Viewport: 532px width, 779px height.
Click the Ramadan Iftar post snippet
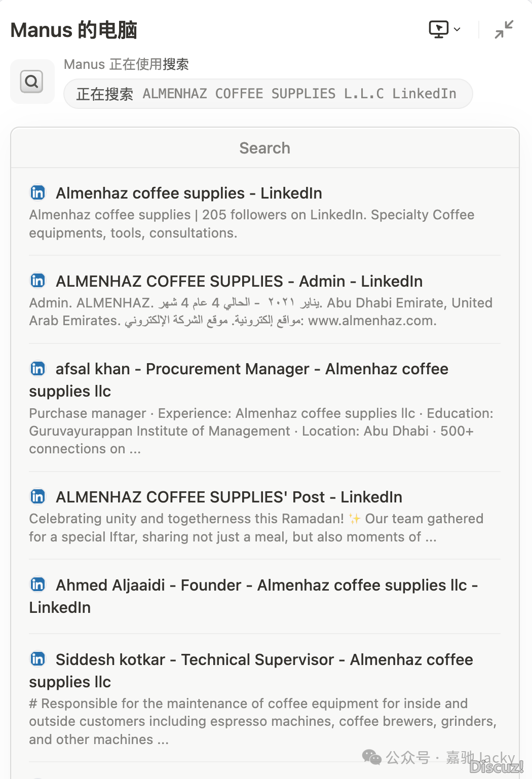(256, 527)
